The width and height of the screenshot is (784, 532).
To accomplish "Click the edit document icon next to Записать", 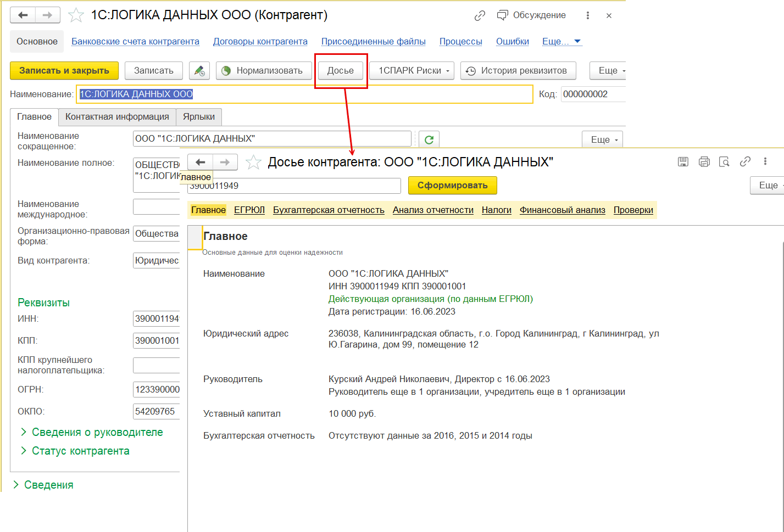I will [x=199, y=71].
